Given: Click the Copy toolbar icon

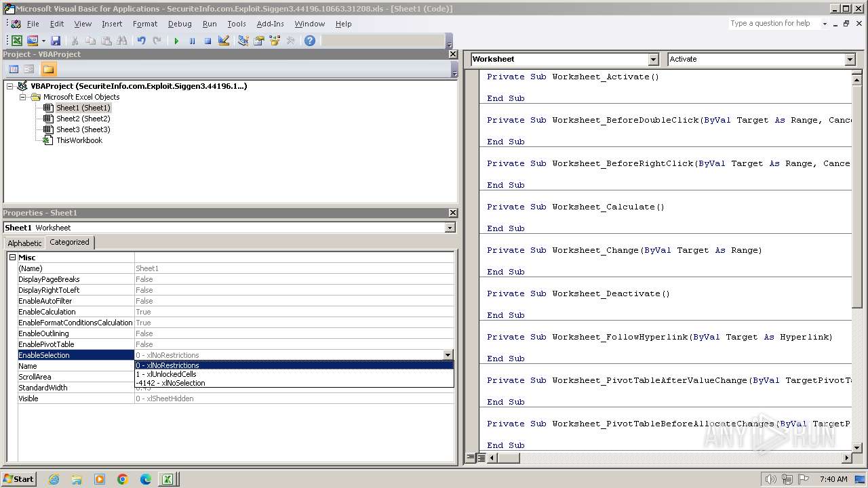Looking at the screenshot, I should [x=90, y=41].
